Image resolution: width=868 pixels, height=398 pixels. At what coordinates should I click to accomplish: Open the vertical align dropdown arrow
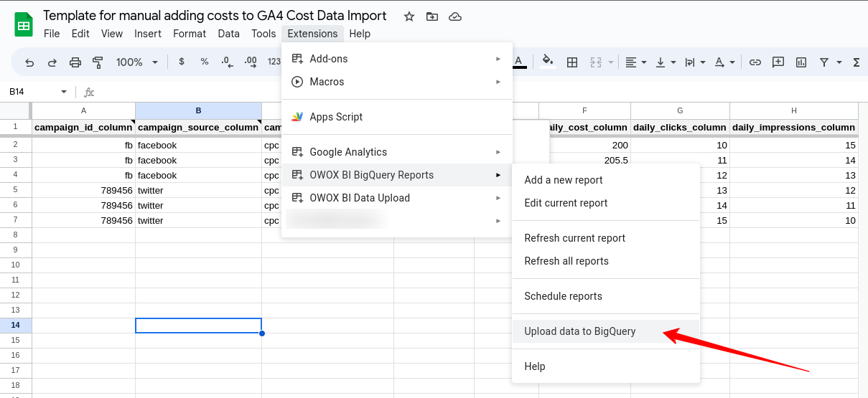[x=673, y=62]
